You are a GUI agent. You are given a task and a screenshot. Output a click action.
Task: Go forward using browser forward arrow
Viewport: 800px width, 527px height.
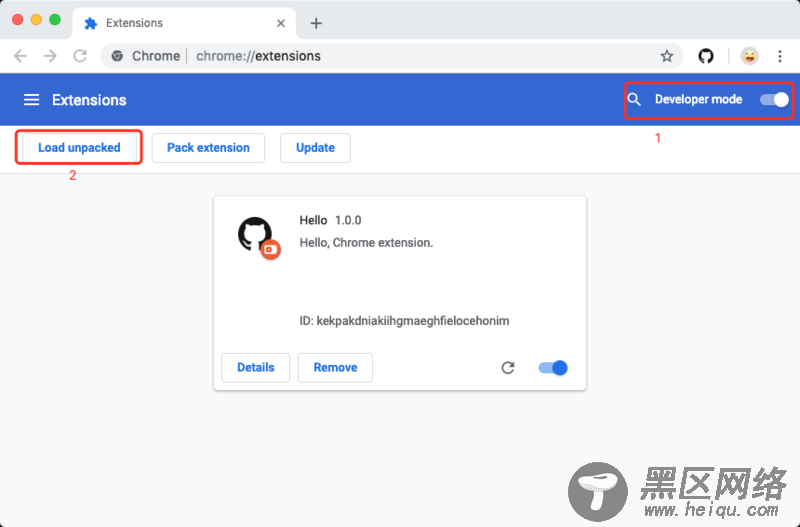click(x=50, y=56)
